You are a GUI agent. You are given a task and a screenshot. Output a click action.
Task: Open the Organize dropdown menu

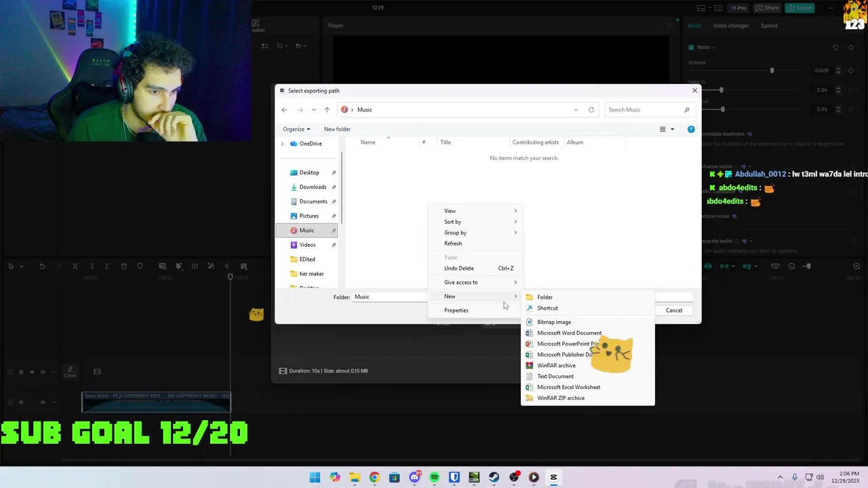coord(296,129)
